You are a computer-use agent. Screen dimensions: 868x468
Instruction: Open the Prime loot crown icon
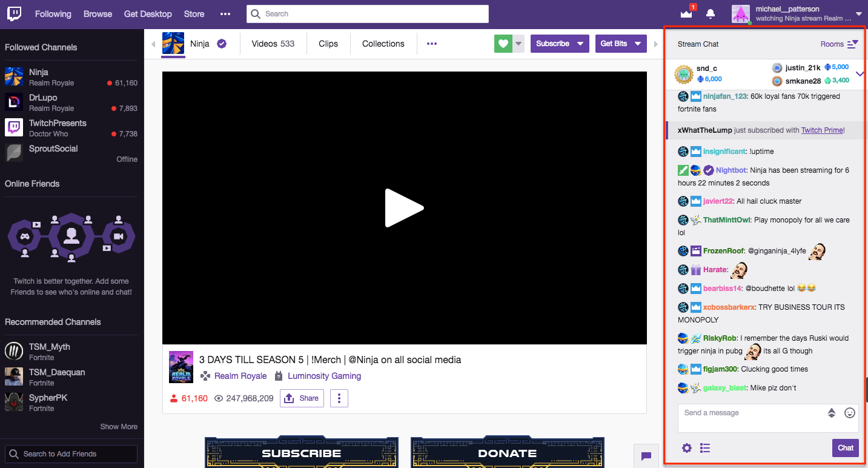[686, 13]
